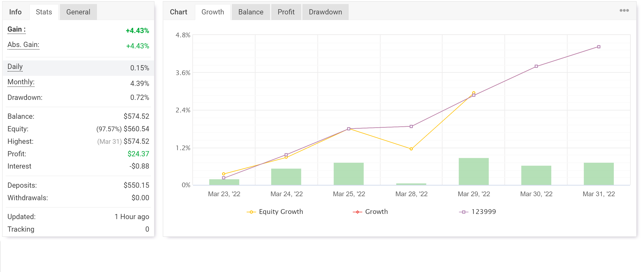
Task: Show the Drawdown chart tab
Action: point(325,12)
